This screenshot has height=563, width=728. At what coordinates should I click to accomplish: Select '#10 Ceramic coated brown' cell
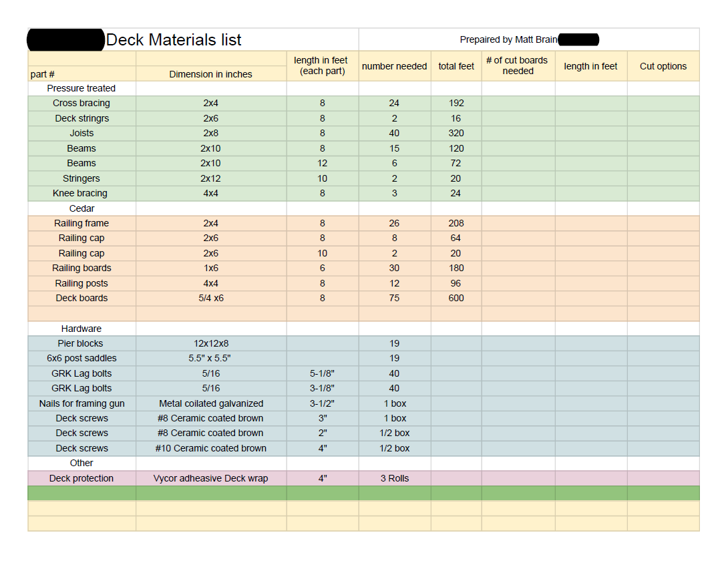211,448
